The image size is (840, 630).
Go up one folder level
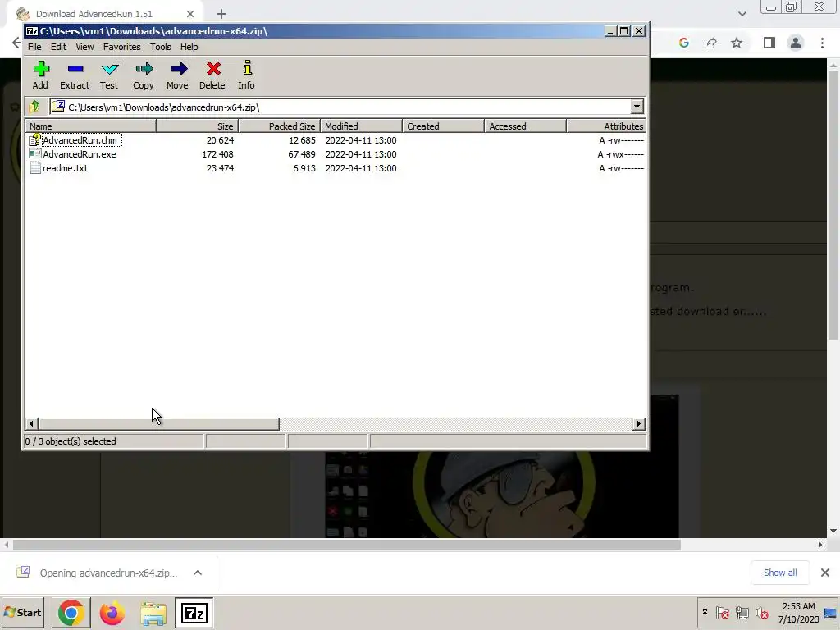point(34,107)
